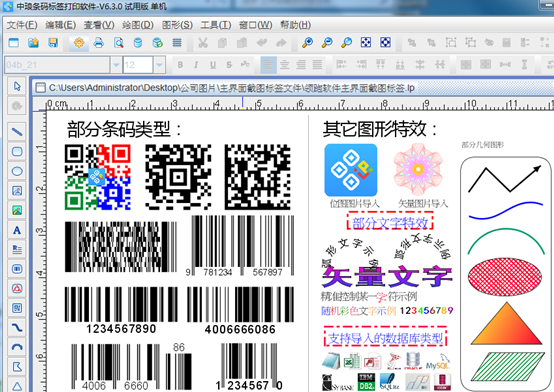Open print preview magnifier icon
The image size is (554, 392).
click(x=119, y=43)
